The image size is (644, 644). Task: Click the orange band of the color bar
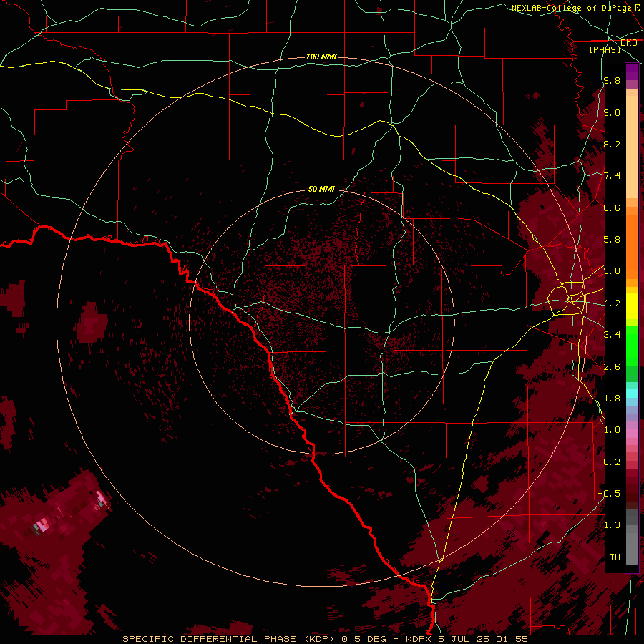click(x=632, y=248)
